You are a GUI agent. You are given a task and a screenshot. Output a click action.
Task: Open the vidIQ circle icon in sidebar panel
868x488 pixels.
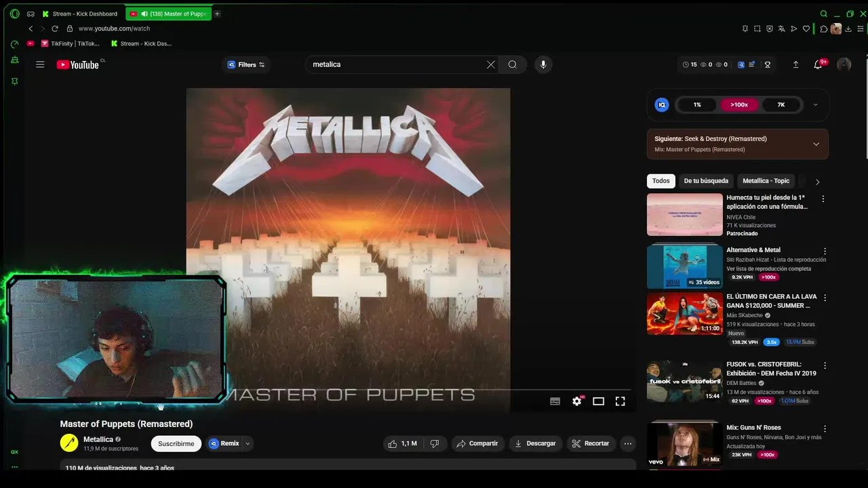[x=662, y=104]
